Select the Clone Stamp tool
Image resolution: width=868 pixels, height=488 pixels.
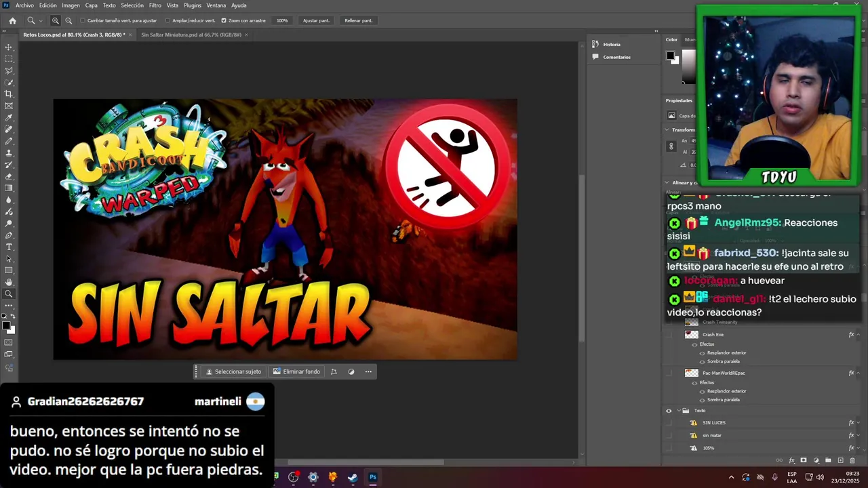click(9, 153)
